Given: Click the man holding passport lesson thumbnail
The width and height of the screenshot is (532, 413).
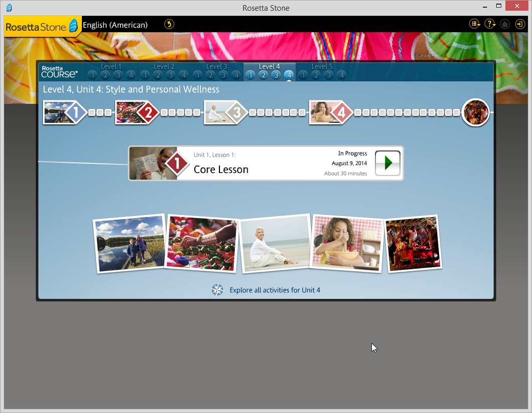Looking at the screenshot, I should [153, 163].
